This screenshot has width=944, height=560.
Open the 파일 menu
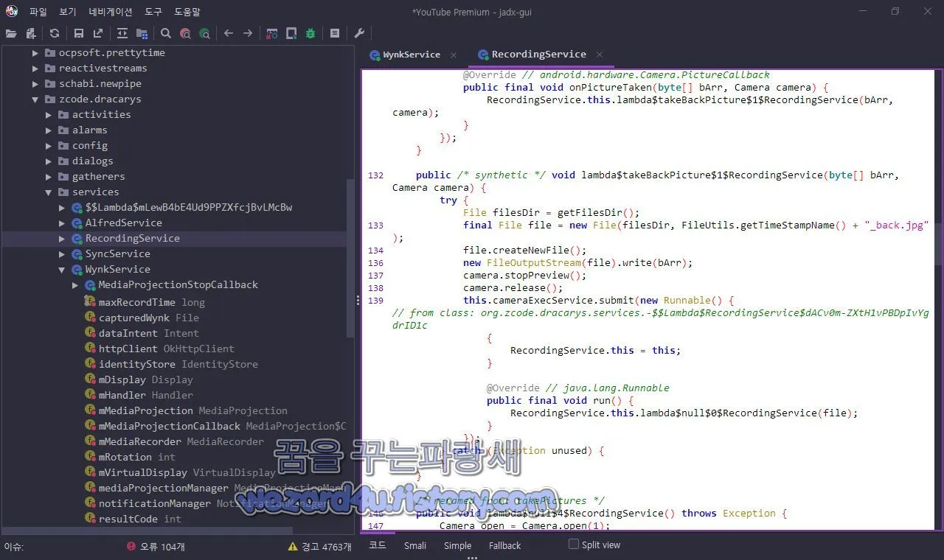point(38,12)
